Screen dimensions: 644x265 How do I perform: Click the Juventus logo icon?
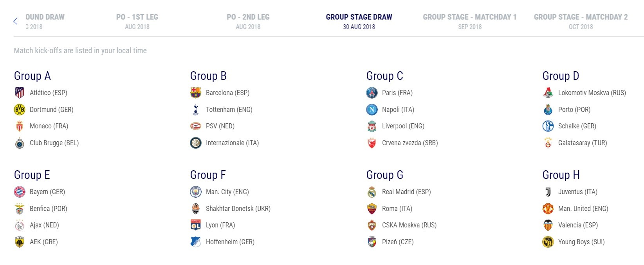click(x=548, y=192)
